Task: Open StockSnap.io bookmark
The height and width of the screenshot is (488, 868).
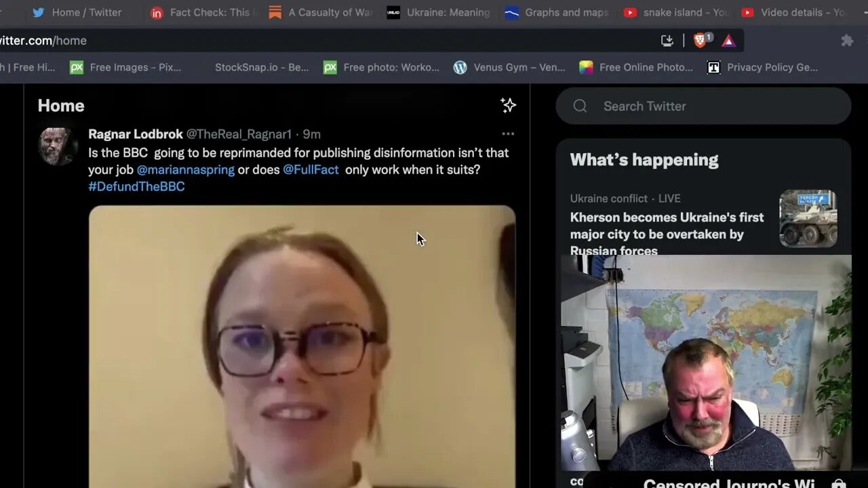Action: 262,67
